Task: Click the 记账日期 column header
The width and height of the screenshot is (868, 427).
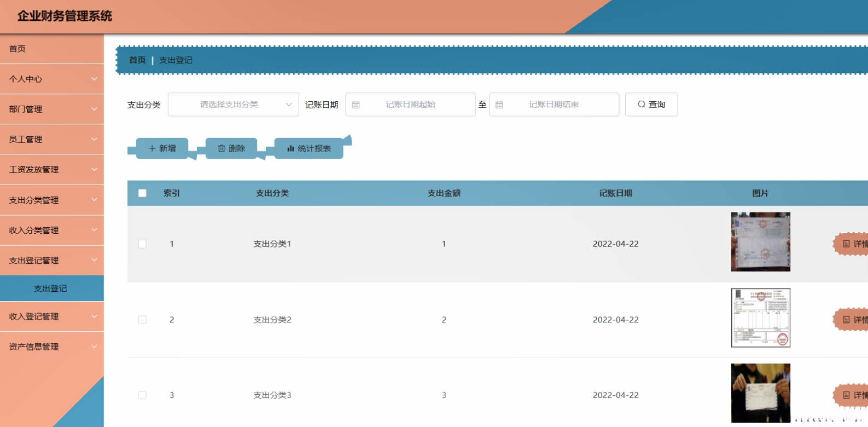Action: (616, 193)
